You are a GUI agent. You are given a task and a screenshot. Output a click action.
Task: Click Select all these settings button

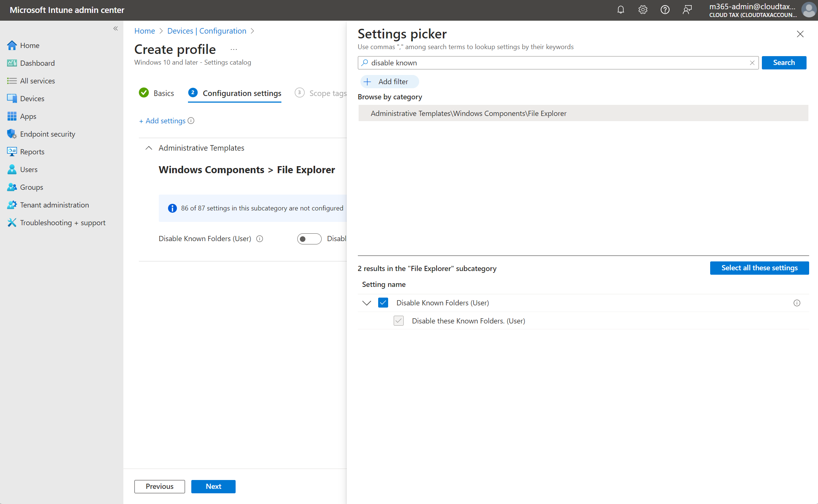[x=759, y=268]
